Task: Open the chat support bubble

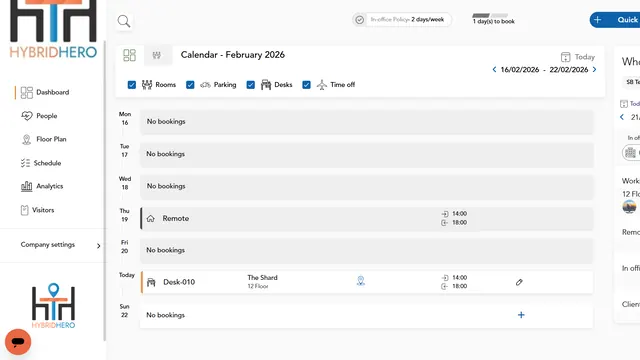Action: pyautogui.click(x=18, y=342)
